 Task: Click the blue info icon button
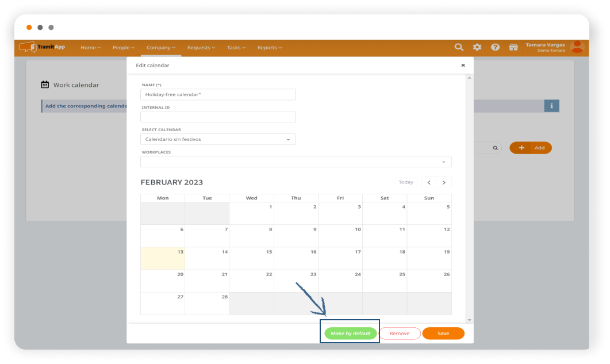pyautogui.click(x=551, y=106)
